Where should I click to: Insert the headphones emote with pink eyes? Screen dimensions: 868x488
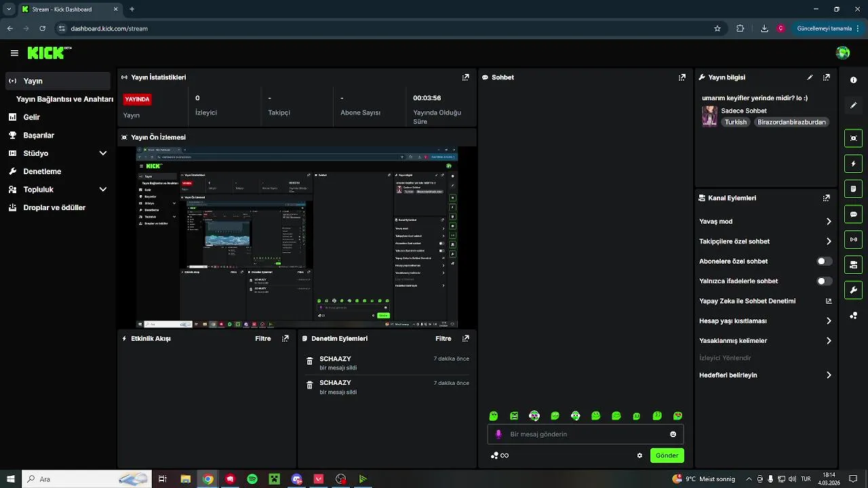click(x=534, y=415)
